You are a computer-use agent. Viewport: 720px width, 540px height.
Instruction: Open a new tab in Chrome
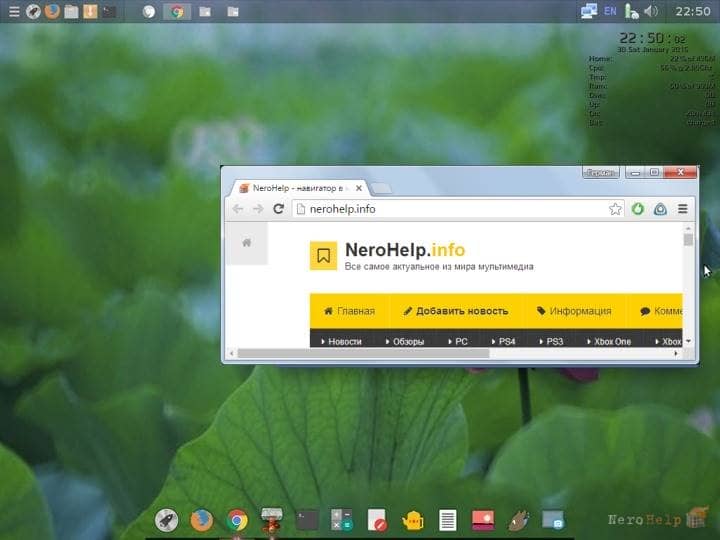tap(381, 188)
